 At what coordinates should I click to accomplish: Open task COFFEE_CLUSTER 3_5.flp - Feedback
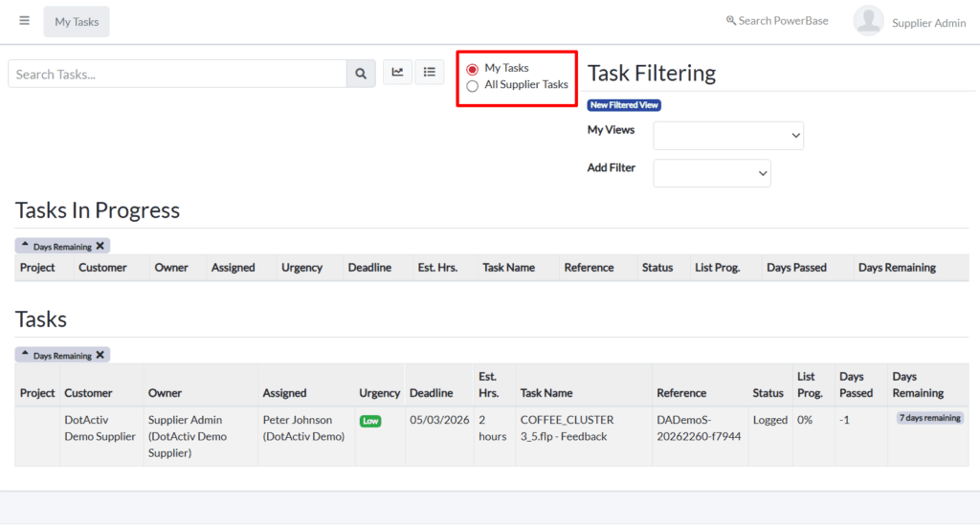tap(567, 427)
